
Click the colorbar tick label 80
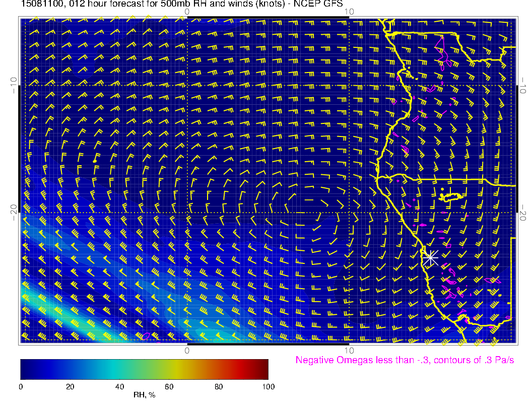pyautogui.click(x=219, y=387)
